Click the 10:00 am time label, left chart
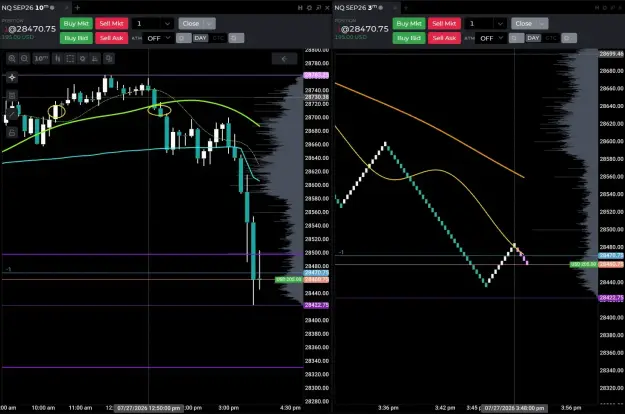625x414 pixels. pyautogui.click(x=43, y=408)
